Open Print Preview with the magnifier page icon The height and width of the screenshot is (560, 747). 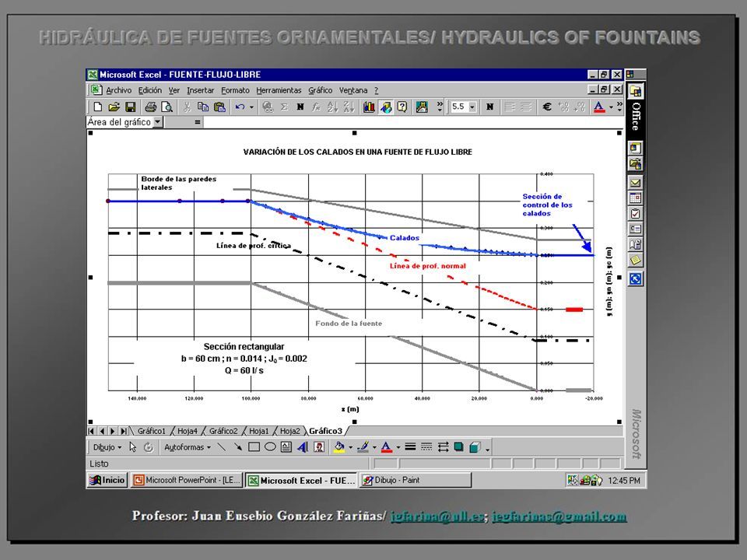(167, 107)
